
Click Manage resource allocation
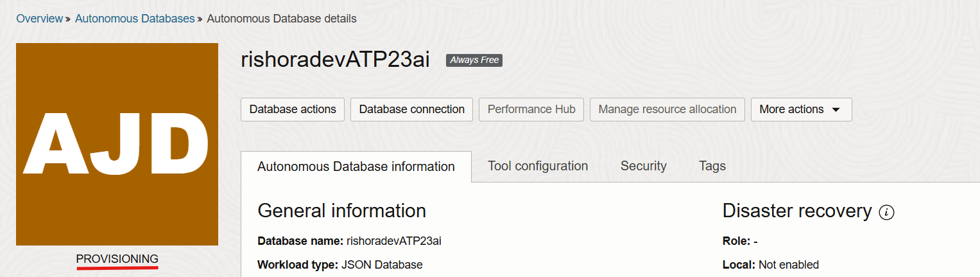(x=667, y=109)
